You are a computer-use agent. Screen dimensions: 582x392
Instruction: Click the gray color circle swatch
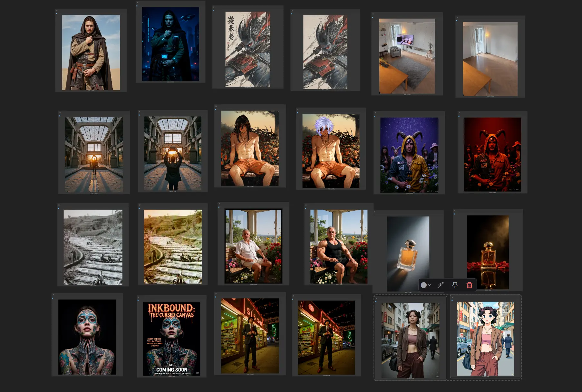pos(424,285)
